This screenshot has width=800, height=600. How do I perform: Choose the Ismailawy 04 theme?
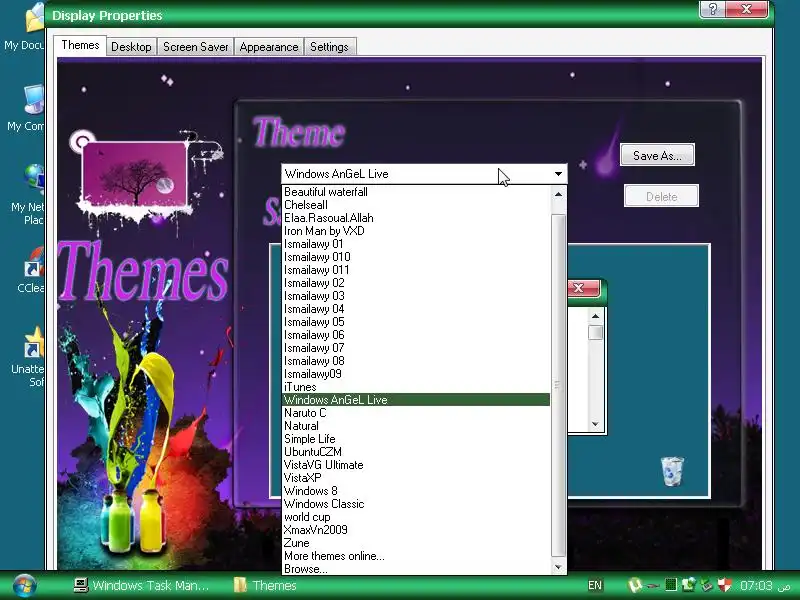pyautogui.click(x=416, y=309)
